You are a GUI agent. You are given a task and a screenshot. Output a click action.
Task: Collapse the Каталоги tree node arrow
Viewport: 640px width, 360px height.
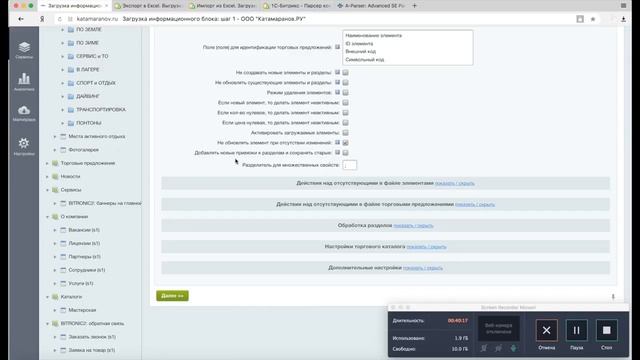coord(47,297)
